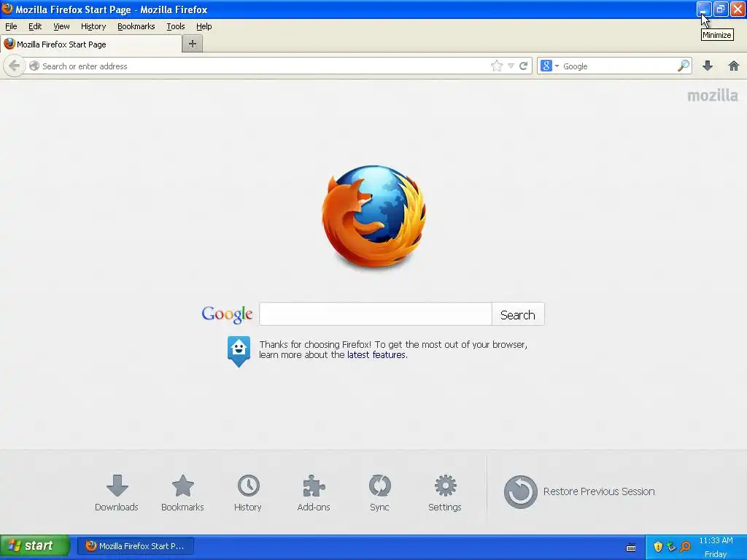Screen dimensions: 747x560
Task: Open History shortcut with clock icon
Action: point(248,493)
